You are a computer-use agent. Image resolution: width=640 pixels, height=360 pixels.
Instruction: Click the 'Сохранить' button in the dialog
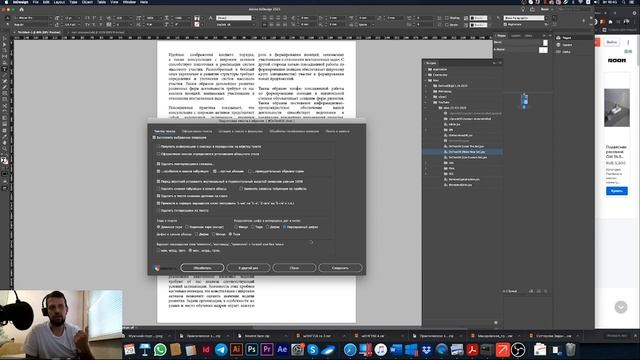coord(340,268)
